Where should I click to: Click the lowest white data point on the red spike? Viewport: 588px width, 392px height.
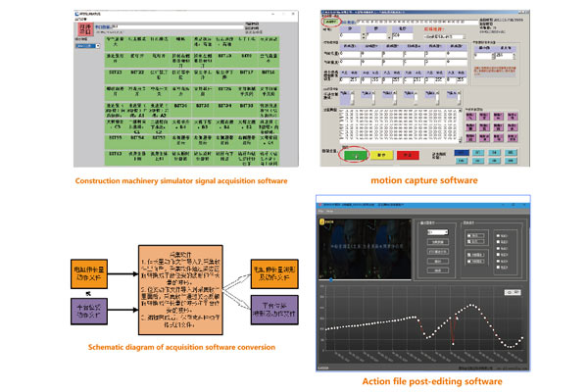pyautogui.click(x=453, y=344)
